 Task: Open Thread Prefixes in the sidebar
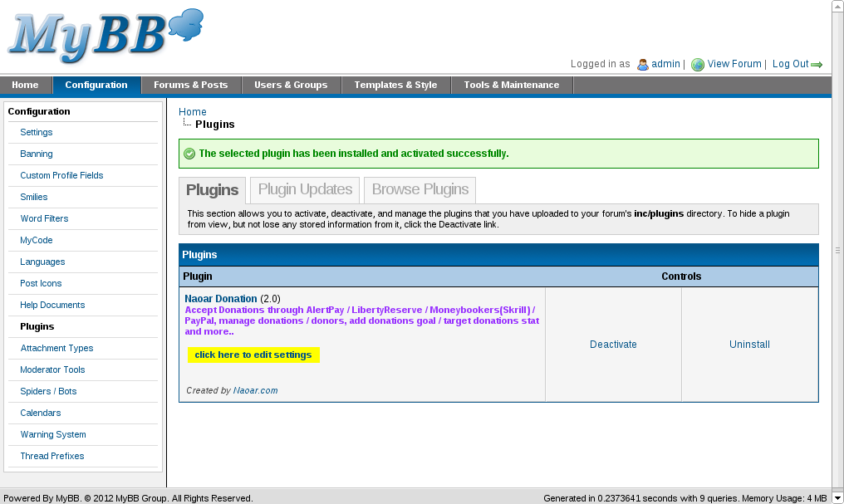click(x=52, y=456)
